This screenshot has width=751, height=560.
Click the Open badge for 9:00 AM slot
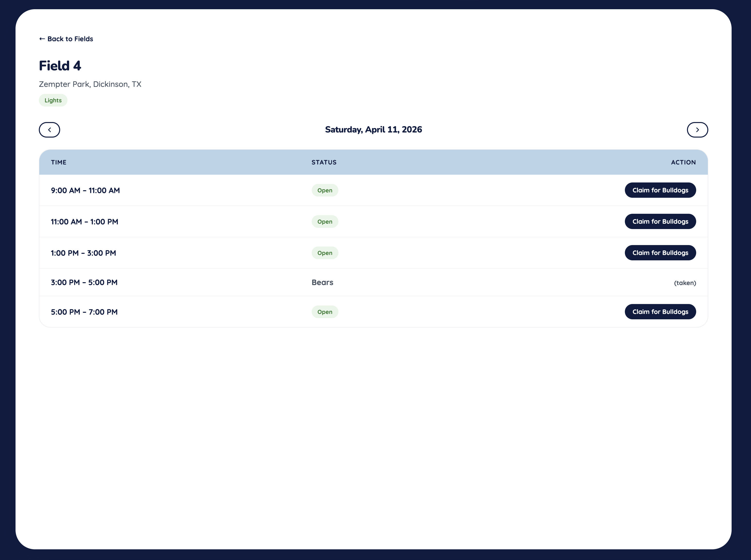coord(324,190)
